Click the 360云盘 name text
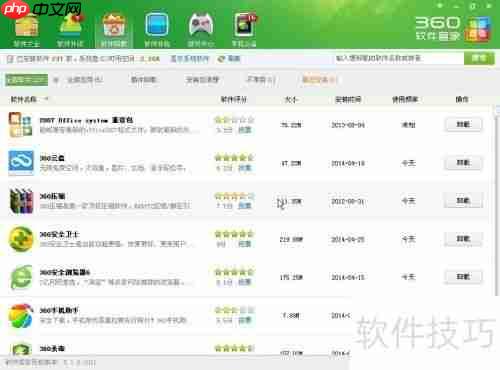Image resolution: width=500 pixels, height=370 pixels. pos(52,158)
